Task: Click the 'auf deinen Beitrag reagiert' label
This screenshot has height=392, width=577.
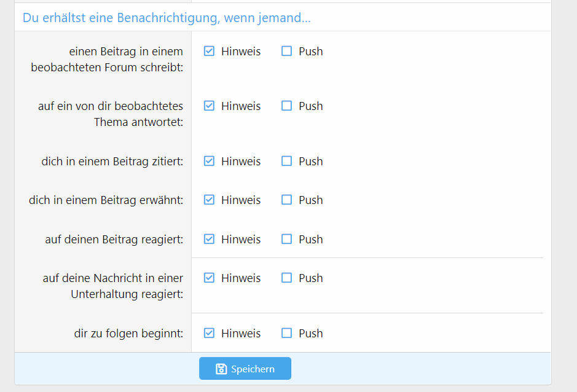Action: click(x=114, y=240)
